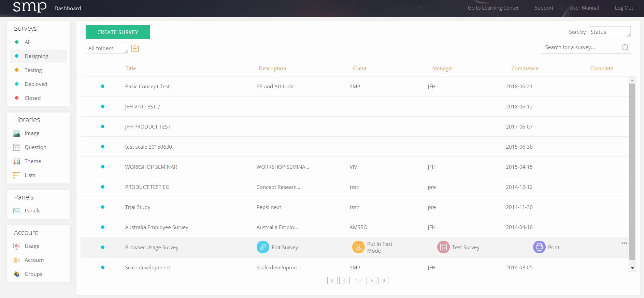This screenshot has height=298, width=644.
Task: Show Testing surveys in sidebar
Action: [33, 70]
